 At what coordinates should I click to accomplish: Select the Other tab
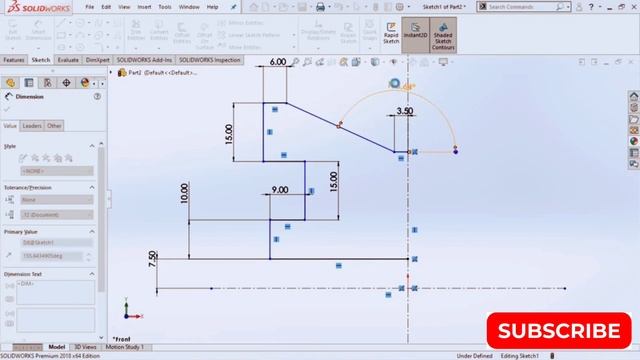54,126
